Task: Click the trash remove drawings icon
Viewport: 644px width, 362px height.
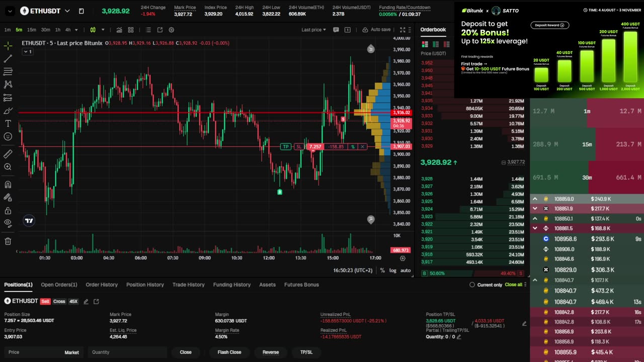Action: 8,241
